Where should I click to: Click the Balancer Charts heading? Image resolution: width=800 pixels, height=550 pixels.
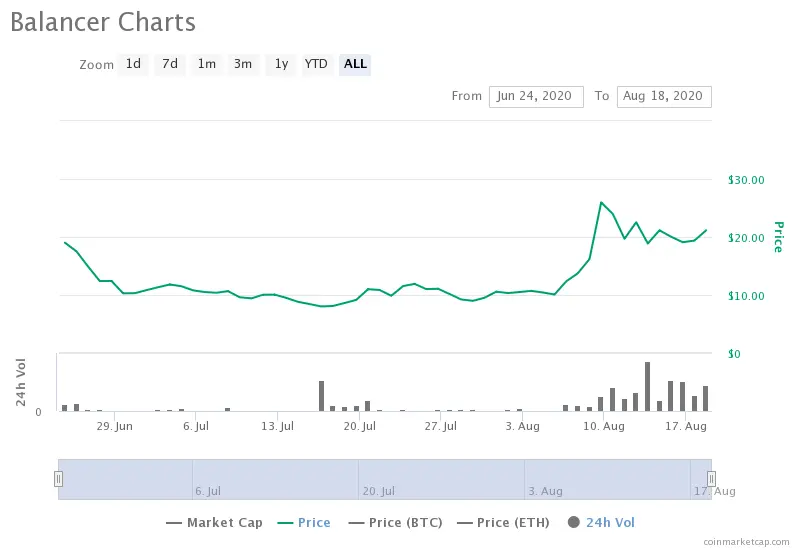103,22
